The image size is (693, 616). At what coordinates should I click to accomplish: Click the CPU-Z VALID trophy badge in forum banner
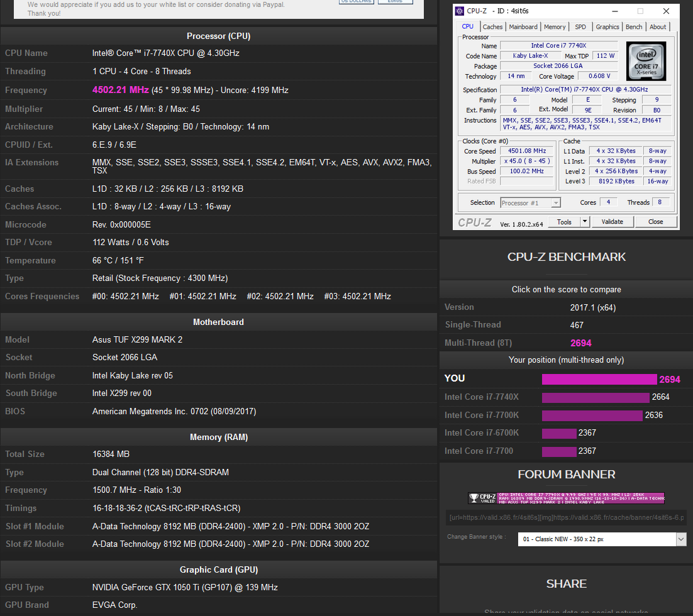coord(482,498)
